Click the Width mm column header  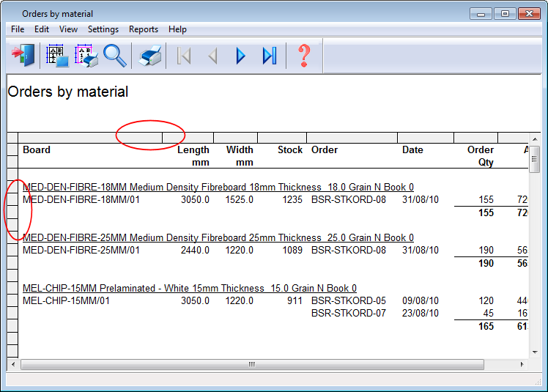(x=240, y=156)
